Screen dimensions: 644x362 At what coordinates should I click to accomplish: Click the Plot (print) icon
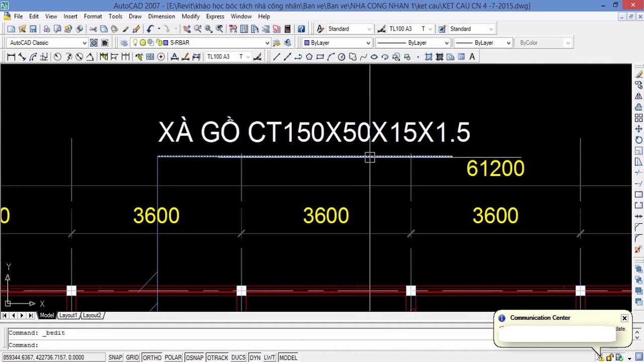(47, 29)
